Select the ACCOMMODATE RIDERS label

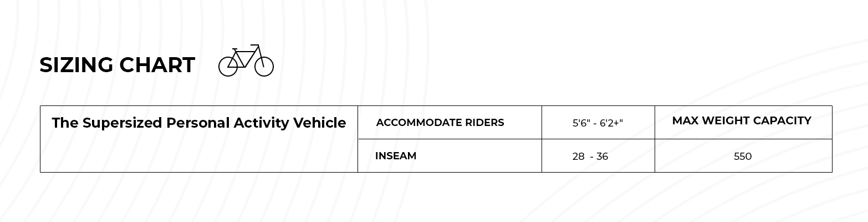coord(440,123)
